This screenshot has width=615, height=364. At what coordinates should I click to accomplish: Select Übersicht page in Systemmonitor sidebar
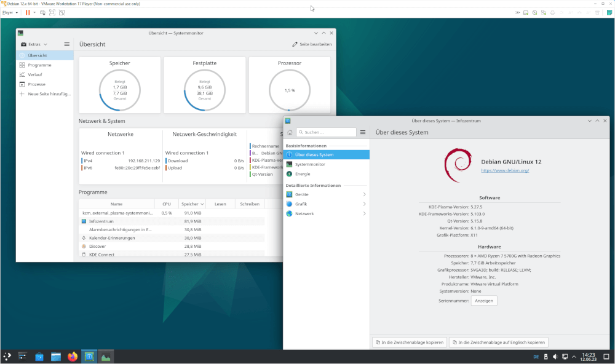coord(45,55)
